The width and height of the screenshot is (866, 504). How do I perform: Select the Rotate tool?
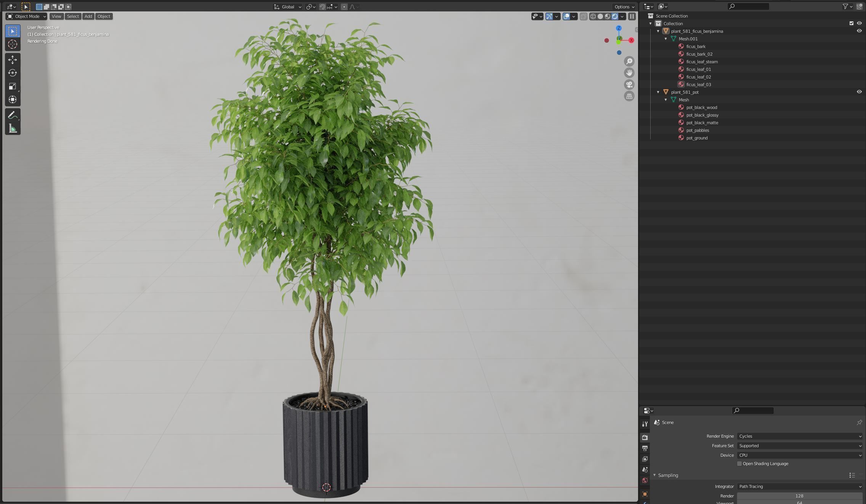tap(13, 73)
